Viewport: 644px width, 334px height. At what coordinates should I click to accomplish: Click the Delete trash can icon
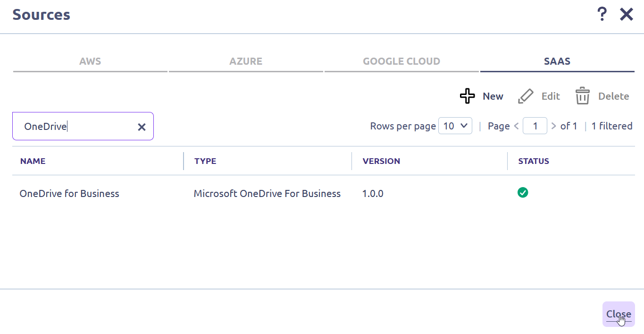(583, 96)
